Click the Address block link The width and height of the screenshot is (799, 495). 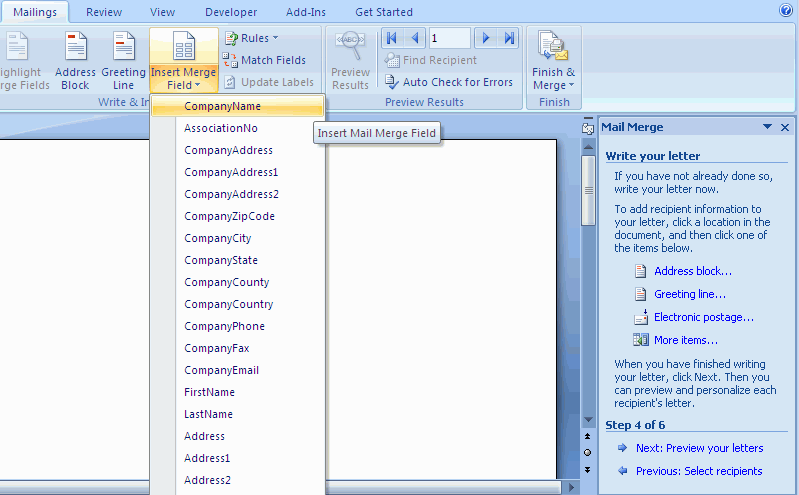(692, 271)
